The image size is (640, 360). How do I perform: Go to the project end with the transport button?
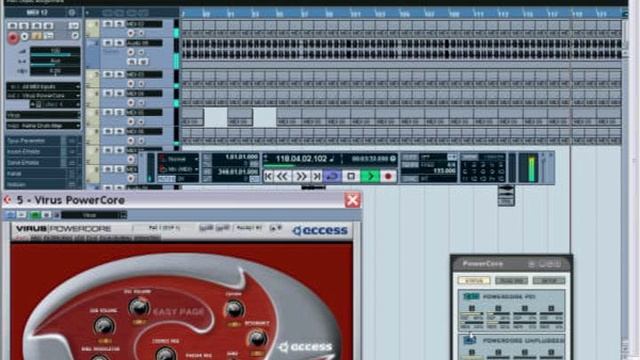(x=317, y=176)
